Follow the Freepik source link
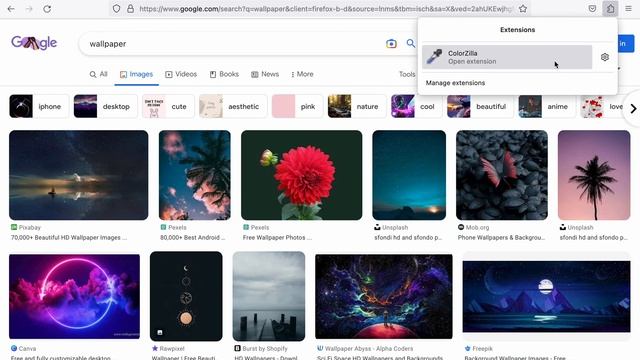This screenshot has width=640, height=360. 478,349
